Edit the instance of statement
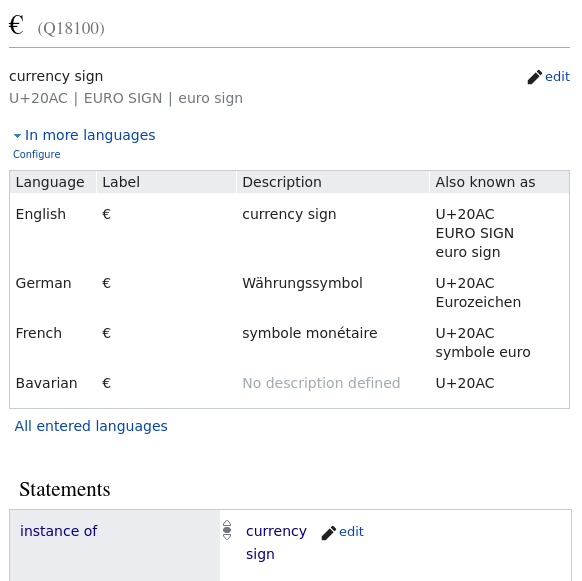This screenshot has width=582, height=581. (351, 532)
